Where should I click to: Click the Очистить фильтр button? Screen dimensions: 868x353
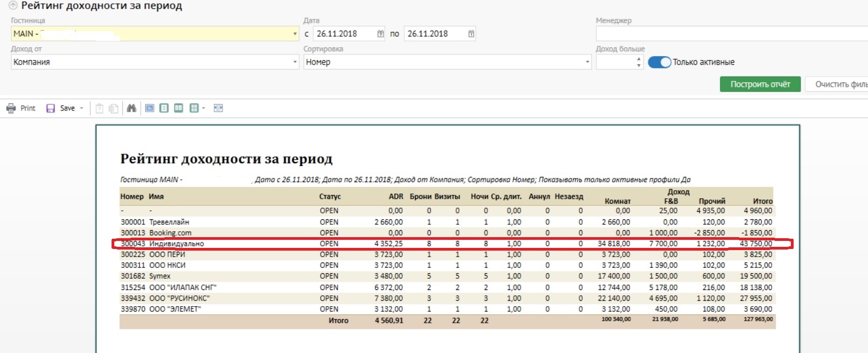tap(838, 84)
